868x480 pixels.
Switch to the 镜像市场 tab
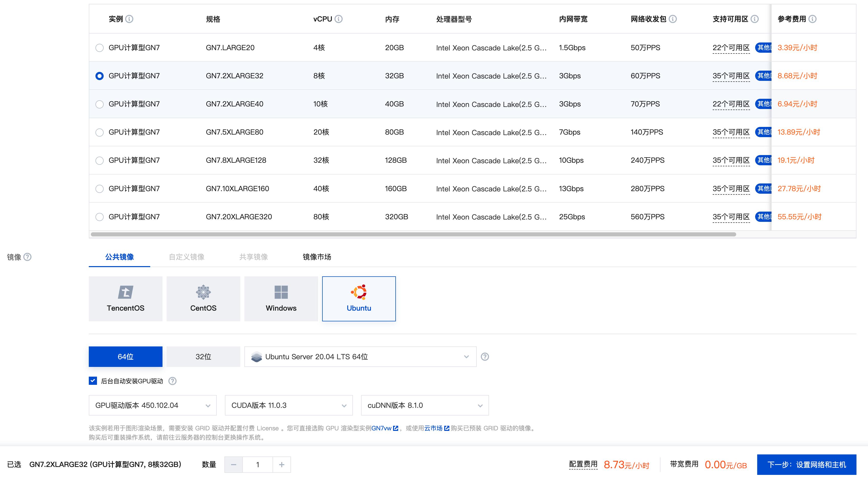(317, 257)
